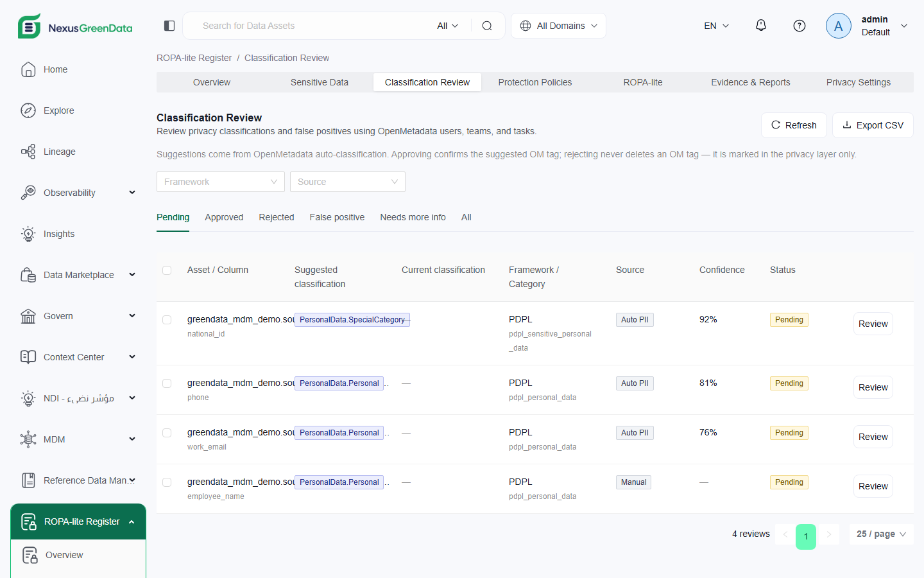924x578 pixels.
Task: Click Review for the employee_name row
Action: tap(873, 486)
